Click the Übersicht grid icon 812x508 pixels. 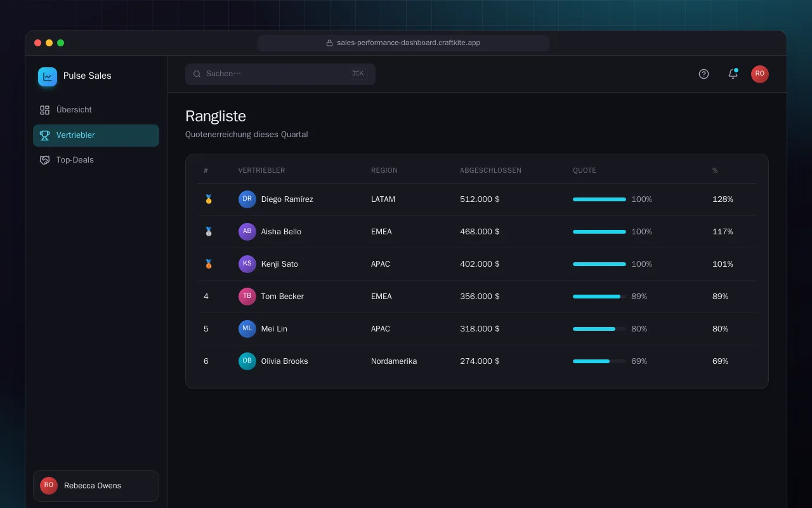pyautogui.click(x=44, y=110)
